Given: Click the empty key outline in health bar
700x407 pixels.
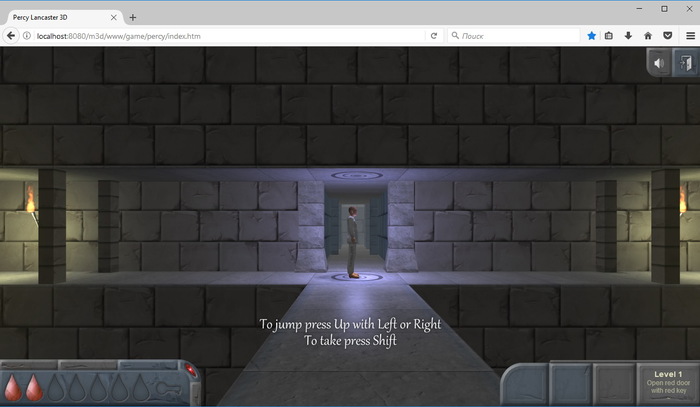Looking at the screenshot, I should [x=170, y=389].
